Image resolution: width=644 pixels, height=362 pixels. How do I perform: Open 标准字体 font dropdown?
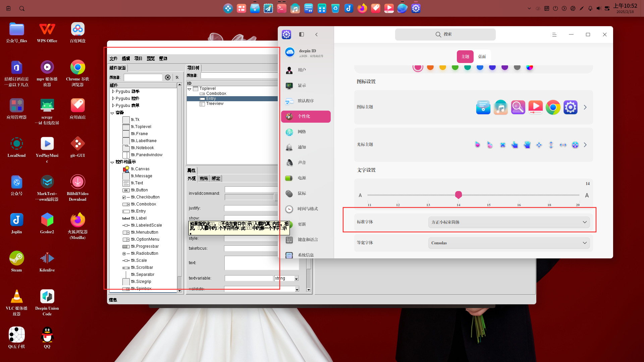pos(509,222)
